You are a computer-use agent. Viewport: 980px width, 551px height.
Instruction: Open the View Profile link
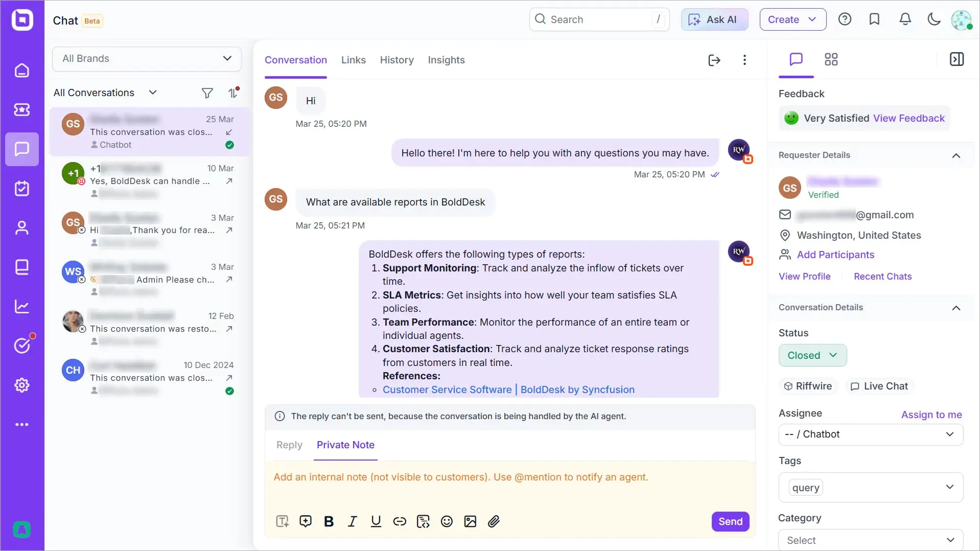pyautogui.click(x=804, y=277)
